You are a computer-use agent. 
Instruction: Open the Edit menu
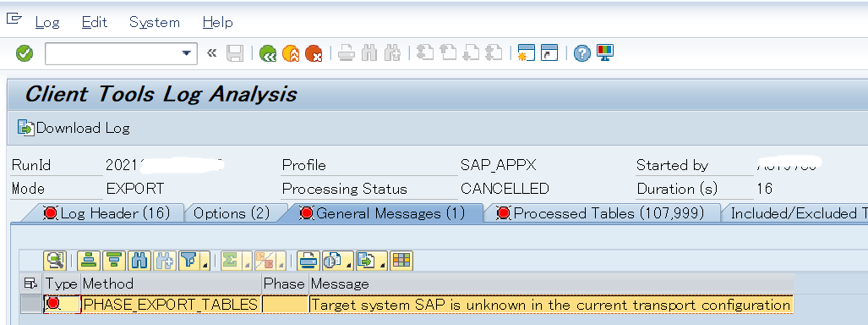94,23
